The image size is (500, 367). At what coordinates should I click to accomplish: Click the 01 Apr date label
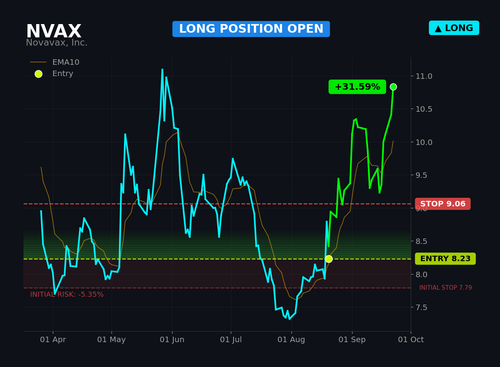(x=53, y=340)
